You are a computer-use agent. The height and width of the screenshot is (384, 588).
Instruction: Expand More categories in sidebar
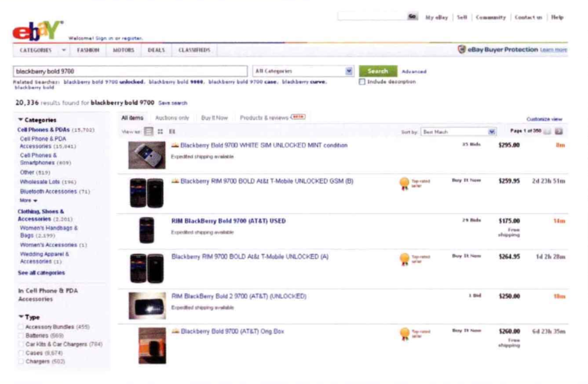[28, 201]
